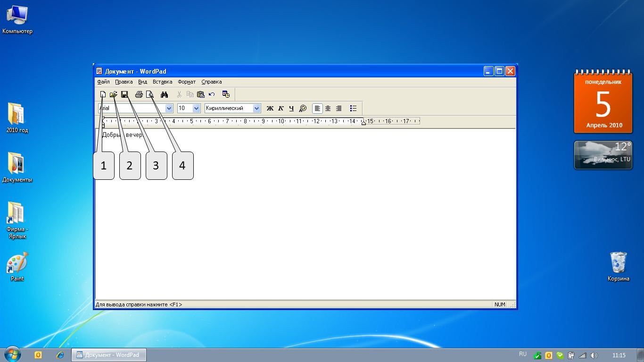
Task: Click the Windows Start button
Action: point(12,354)
